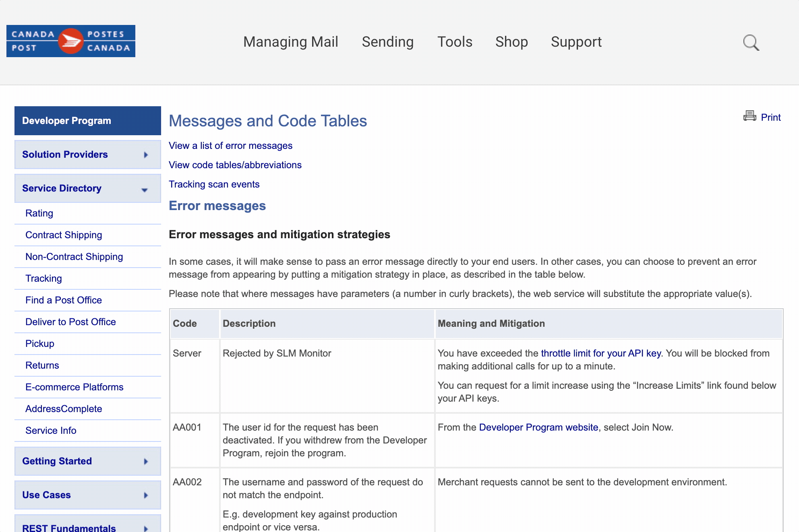The image size is (799, 532).
Task: Follow View a list of error messages link
Action: click(230, 146)
